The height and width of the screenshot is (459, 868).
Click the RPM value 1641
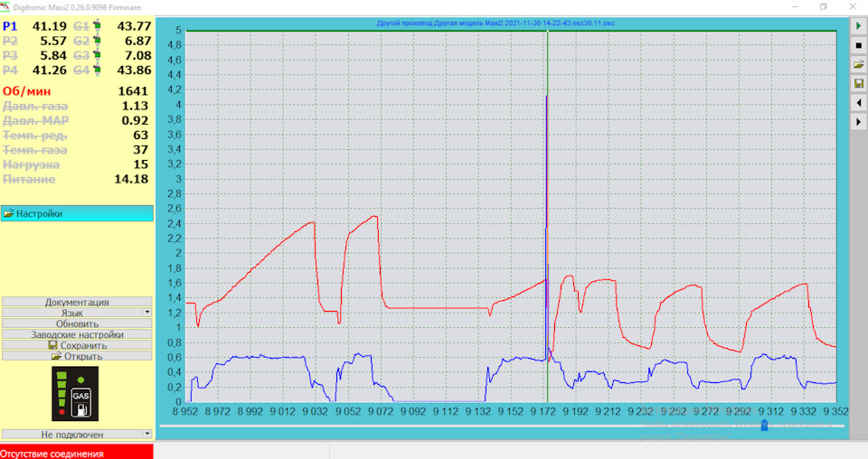(133, 91)
